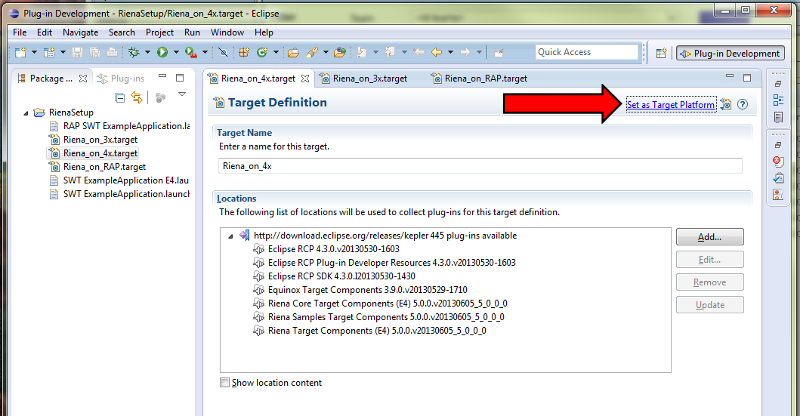800x416 pixels.
Task: Click the Skip All Breakpoints icon
Action: click(x=222, y=52)
